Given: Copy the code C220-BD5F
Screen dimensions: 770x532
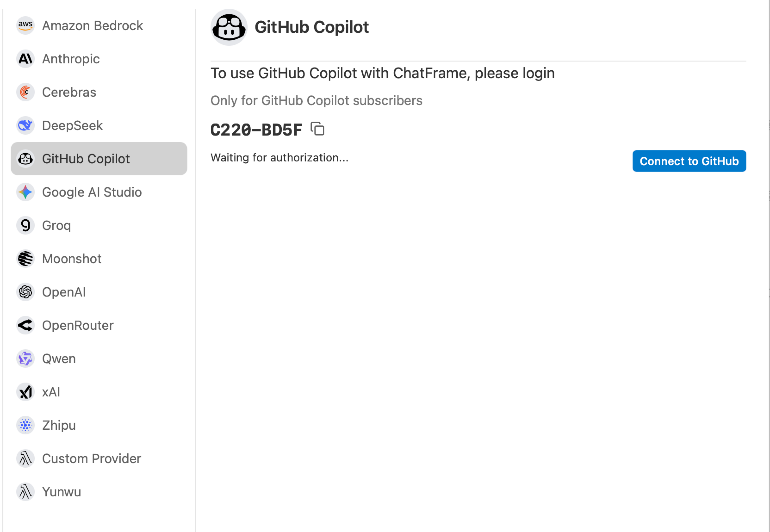Looking at the screenshot, I should pos(317,129).
